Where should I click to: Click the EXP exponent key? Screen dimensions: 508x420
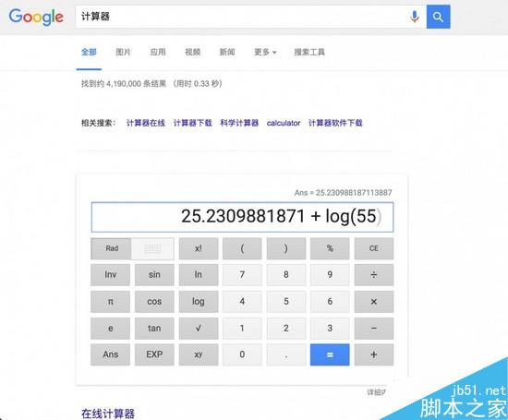[154, 354]
